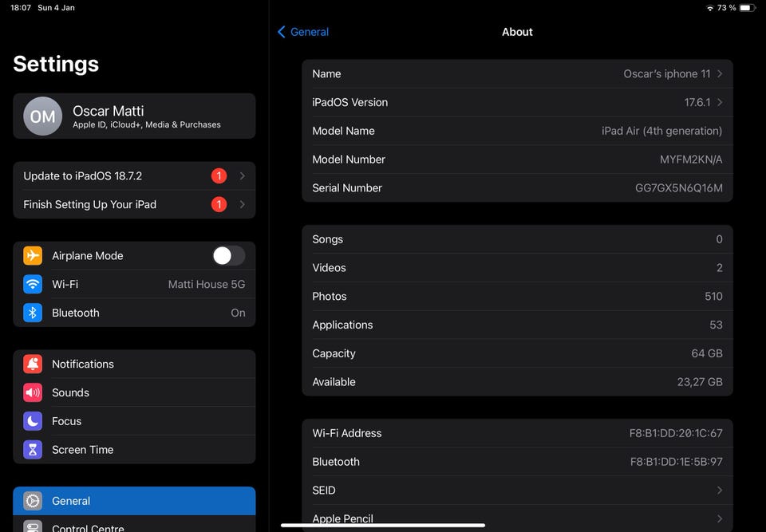Tap the OM profile avatar
Viewport: 766px width, 532px height.
(43, 116)
